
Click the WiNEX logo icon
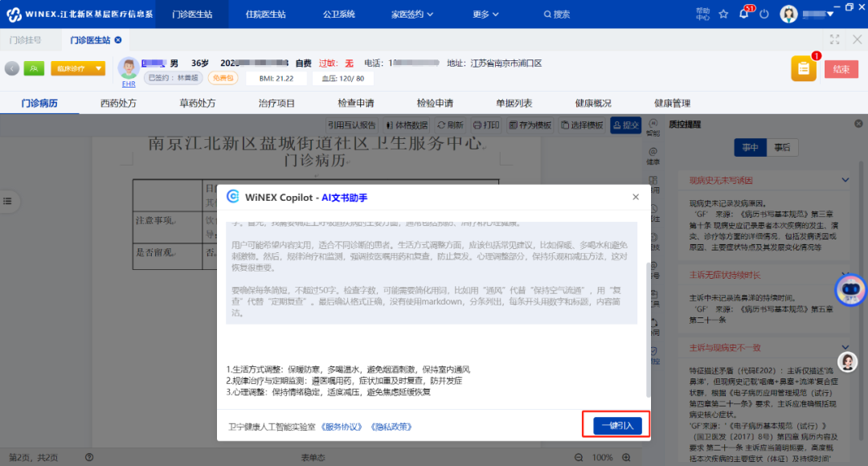coord(14,14)
